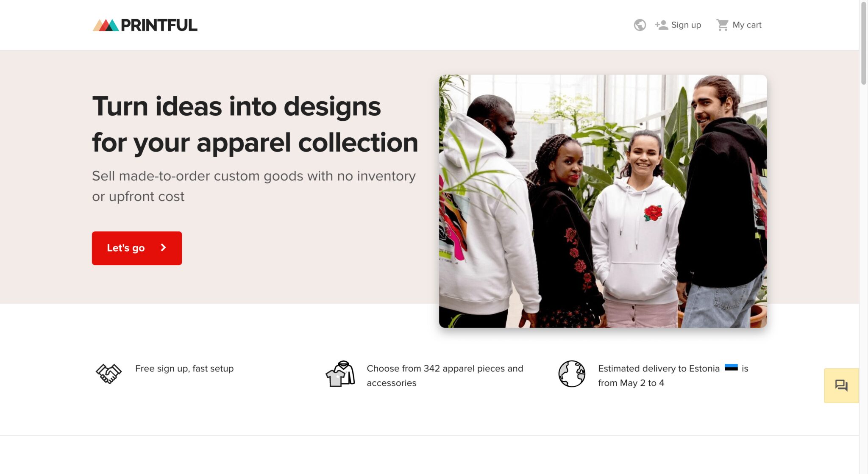The image size is (868, 474).
Task: Go to My cart
Action: [747, 25]
